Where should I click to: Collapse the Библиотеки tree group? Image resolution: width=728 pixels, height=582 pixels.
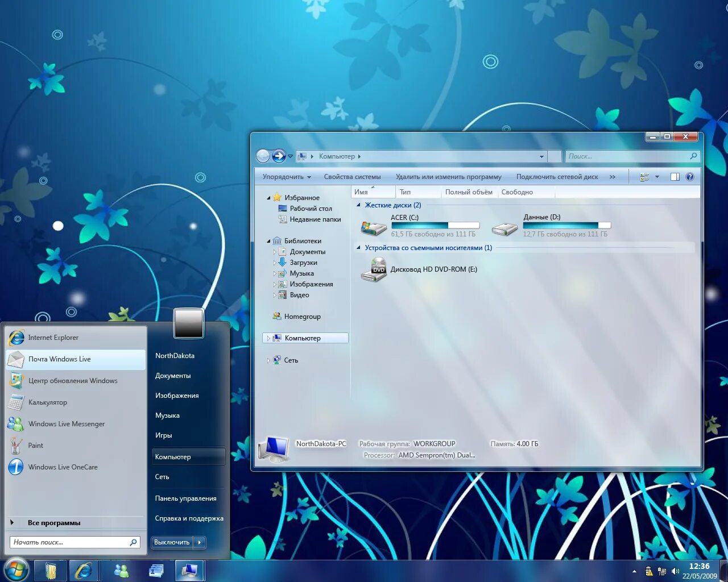268,241
